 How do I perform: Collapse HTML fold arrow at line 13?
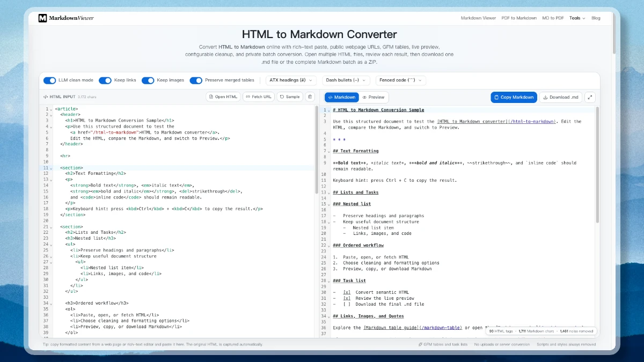click(51, 180)
